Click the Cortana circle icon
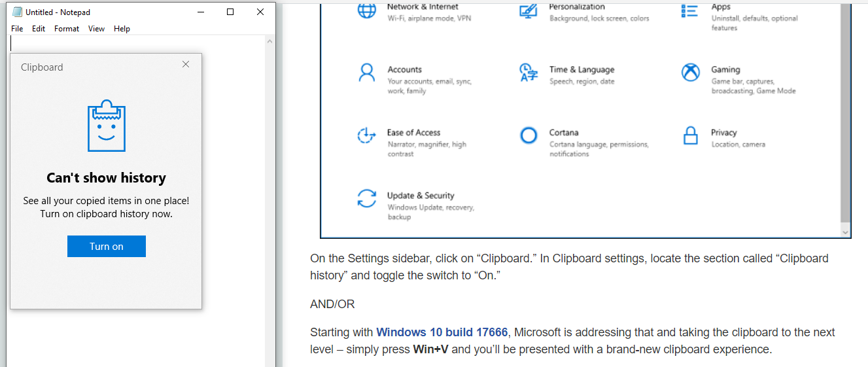 (528, 135)
